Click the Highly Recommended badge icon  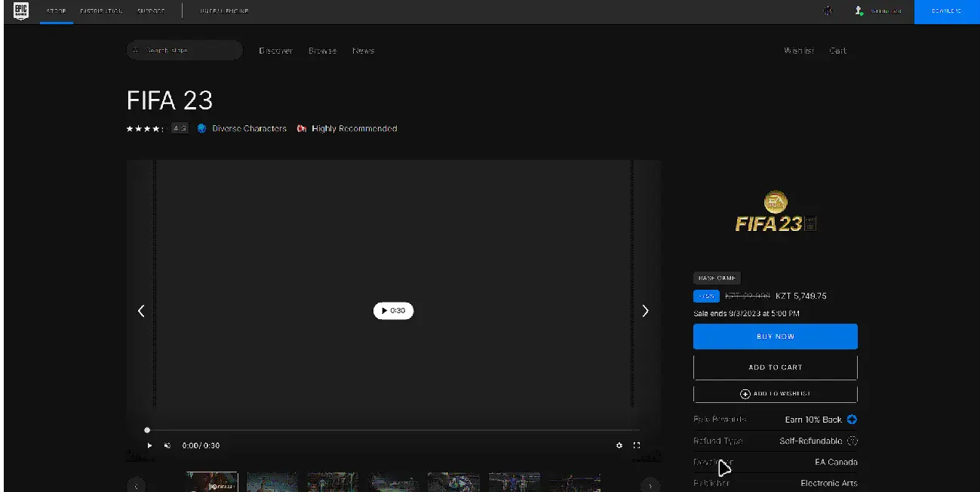point(302,129)
